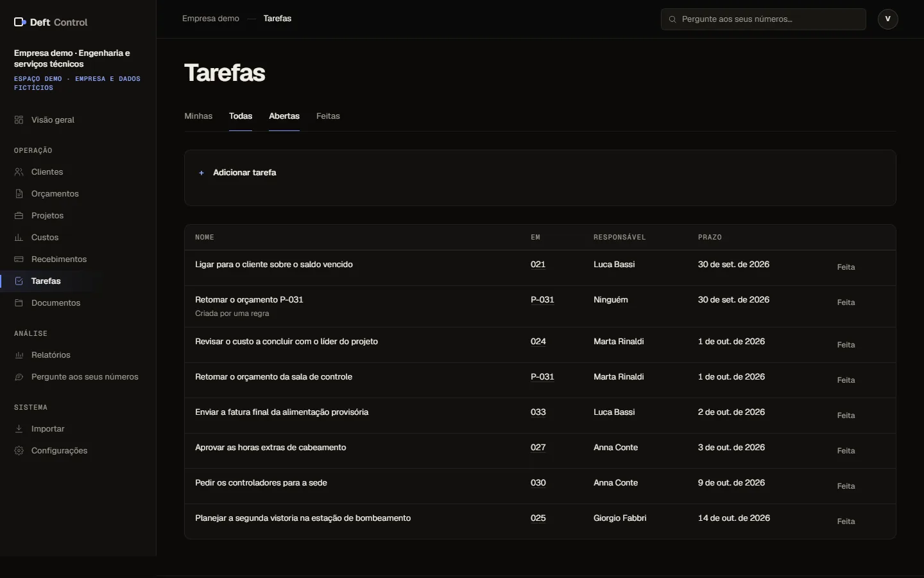Open the Projetos briefcase icon
This screenshot has height=578, width=924.
19,216
